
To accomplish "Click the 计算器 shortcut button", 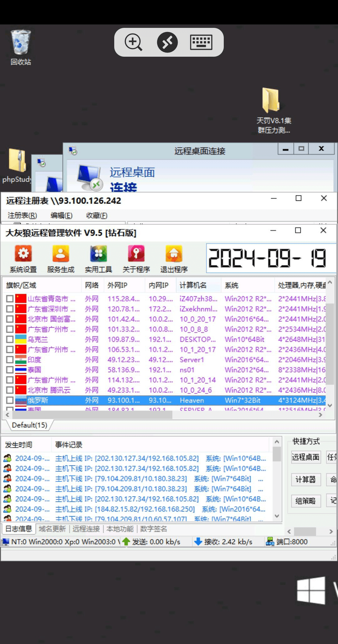I will point(305,480).
